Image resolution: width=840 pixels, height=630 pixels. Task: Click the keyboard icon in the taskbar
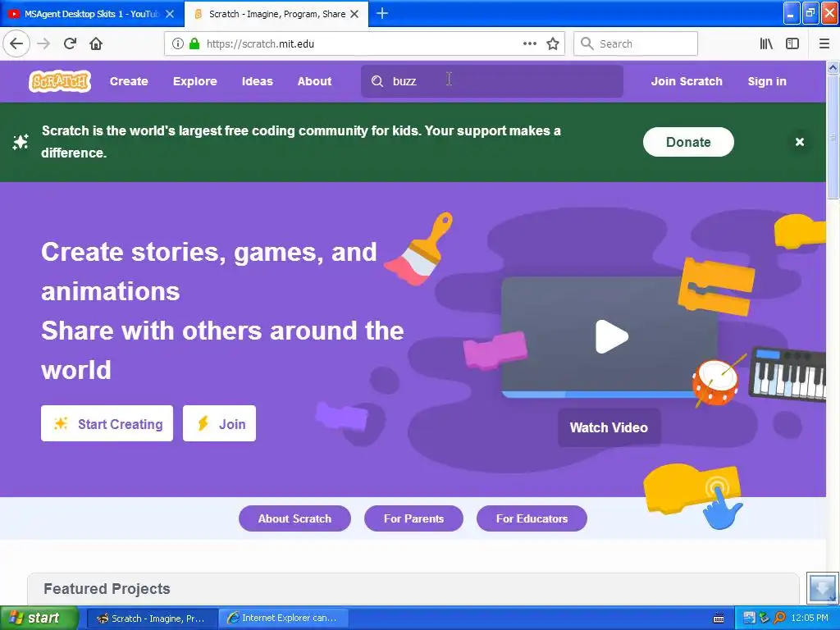point(719,619)
